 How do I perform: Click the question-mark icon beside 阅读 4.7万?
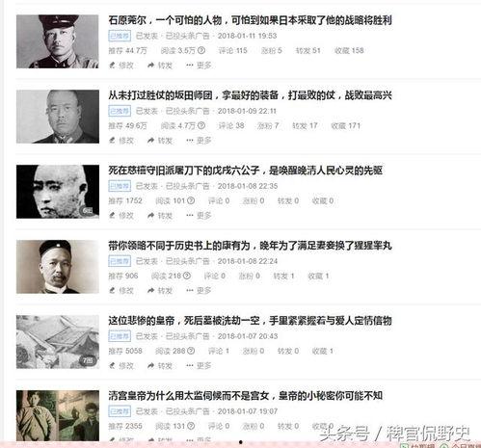201,125
